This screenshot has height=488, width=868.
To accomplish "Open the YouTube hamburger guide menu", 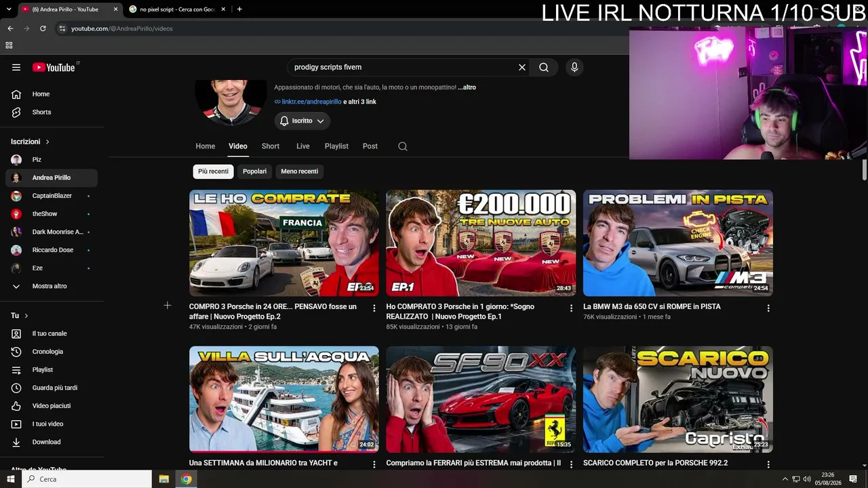I will (16, 67).
